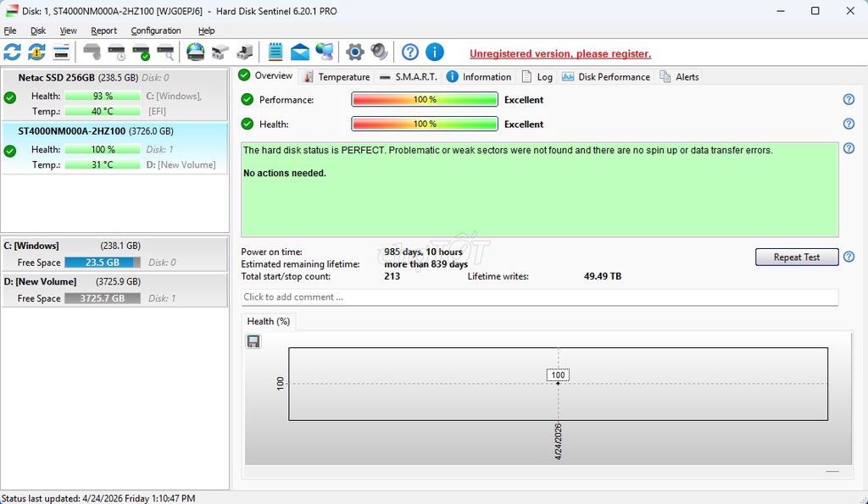Click the Repeat Test button
The width and height of the screenshot is (868, 504).
(x=797, y=257)
